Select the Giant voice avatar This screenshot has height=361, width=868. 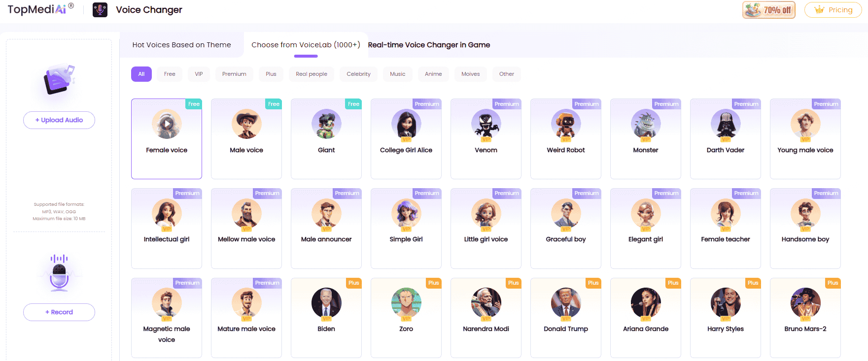[x=326, y=124]
